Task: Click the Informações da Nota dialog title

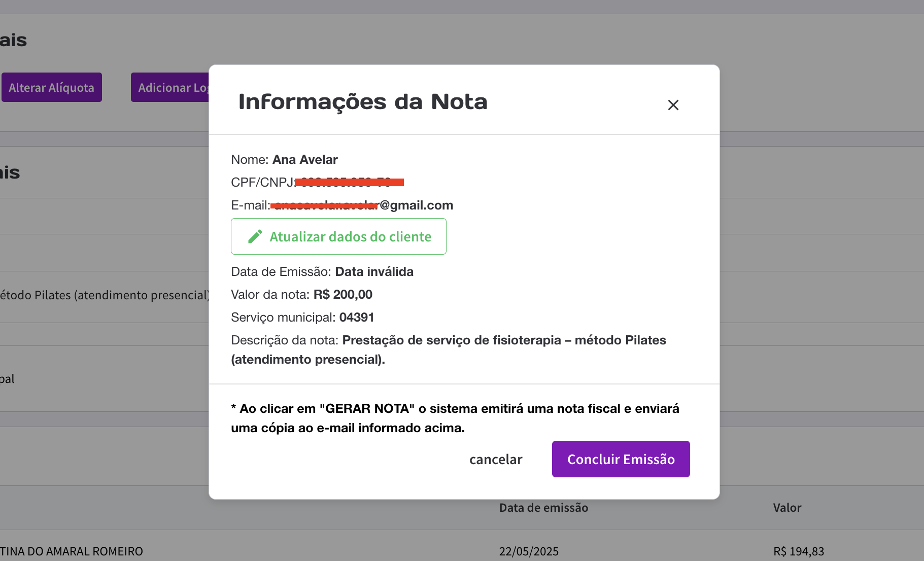Action: click(x=363, y=102)
